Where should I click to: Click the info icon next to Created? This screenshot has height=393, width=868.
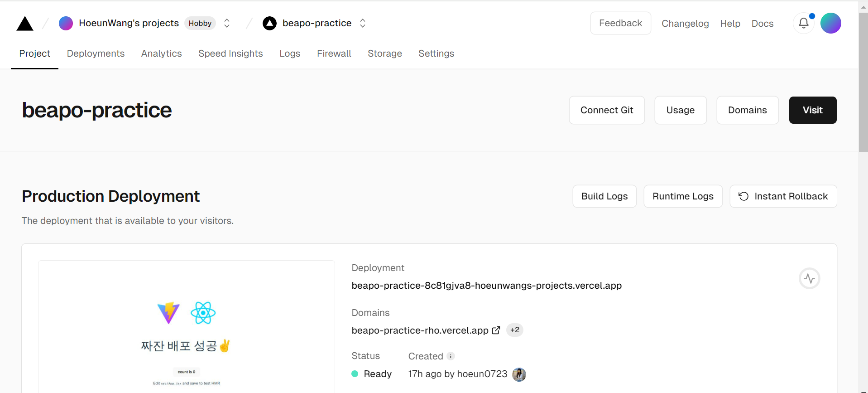(451, 356)
